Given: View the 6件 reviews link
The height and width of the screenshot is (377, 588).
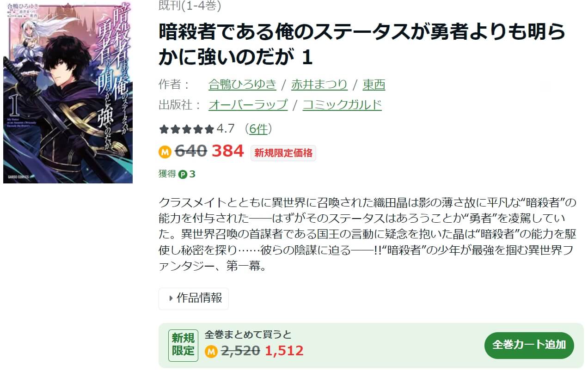Looking at the screenshot, I should [258, 129].
